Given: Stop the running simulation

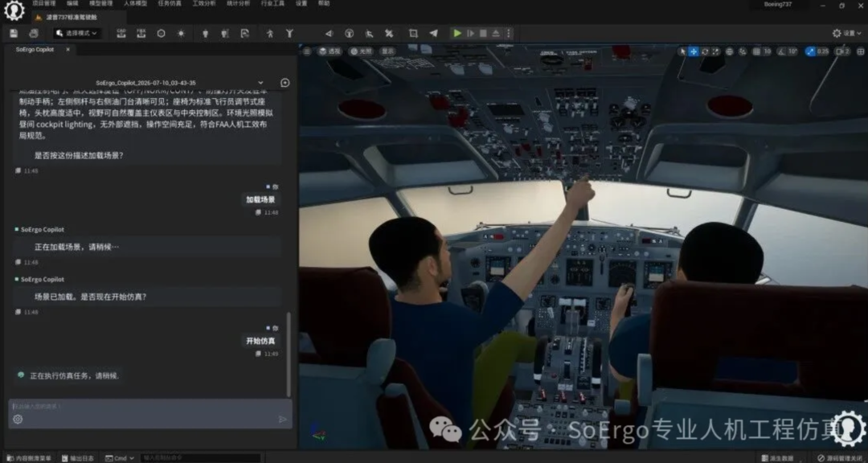Looking at the screenshot, I should (483, 33).
